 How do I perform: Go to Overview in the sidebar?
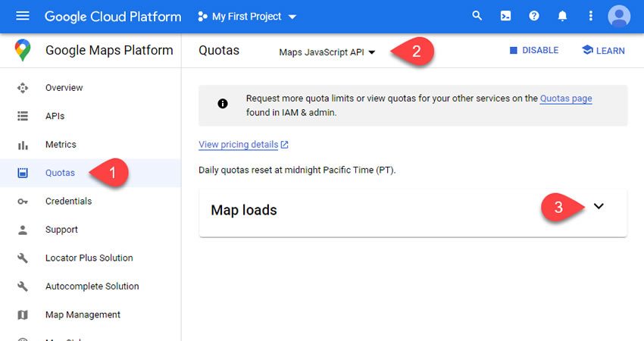pyautogui.click(x=64, y=88)
